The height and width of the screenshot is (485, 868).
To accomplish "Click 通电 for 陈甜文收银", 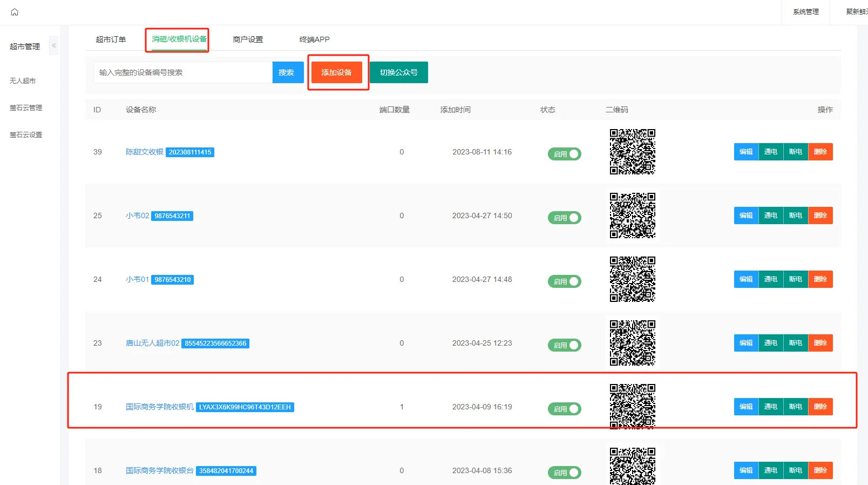I will click(x=771, y=152).
